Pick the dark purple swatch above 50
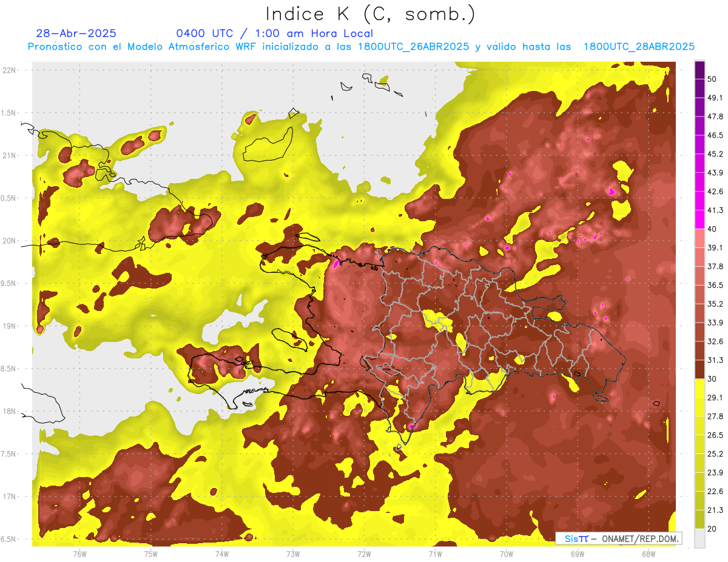The width and height of the screenshot is (728, 562). click(699, 70)
